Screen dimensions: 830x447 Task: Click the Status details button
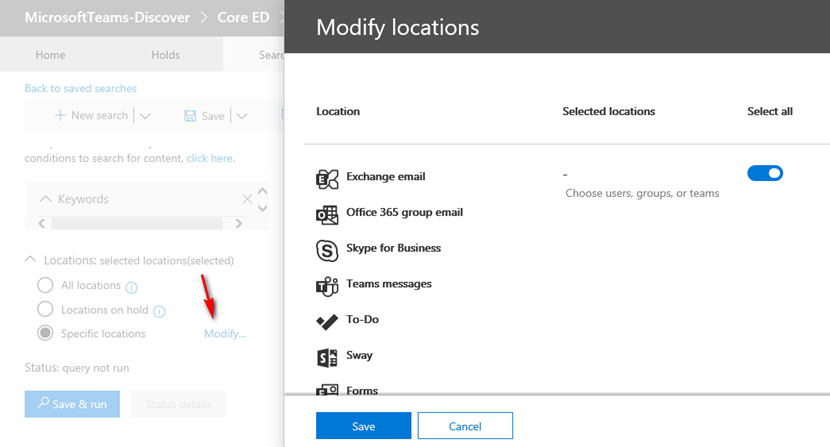(x=178, y=404)
